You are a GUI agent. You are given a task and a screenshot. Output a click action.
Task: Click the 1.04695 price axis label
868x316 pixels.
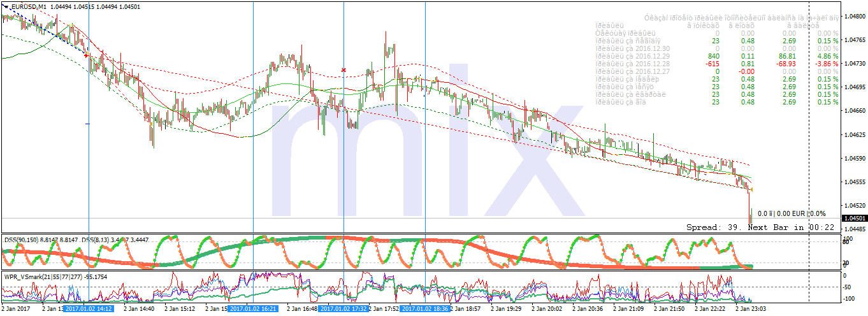[x=855, y=87]
